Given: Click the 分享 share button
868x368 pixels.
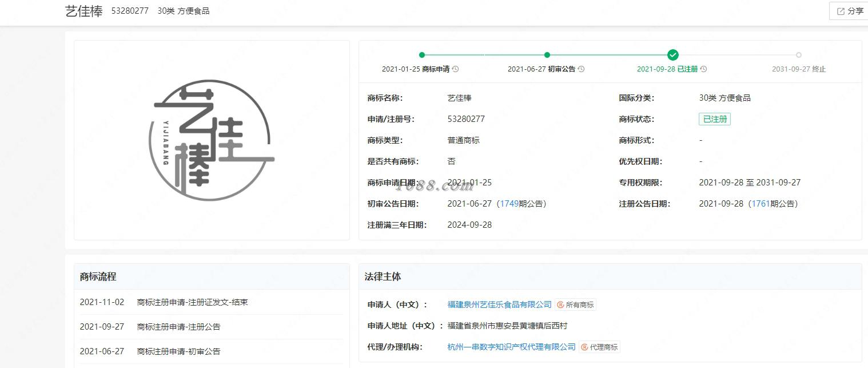Looking at the screenshot, I should tap(850, 11).
